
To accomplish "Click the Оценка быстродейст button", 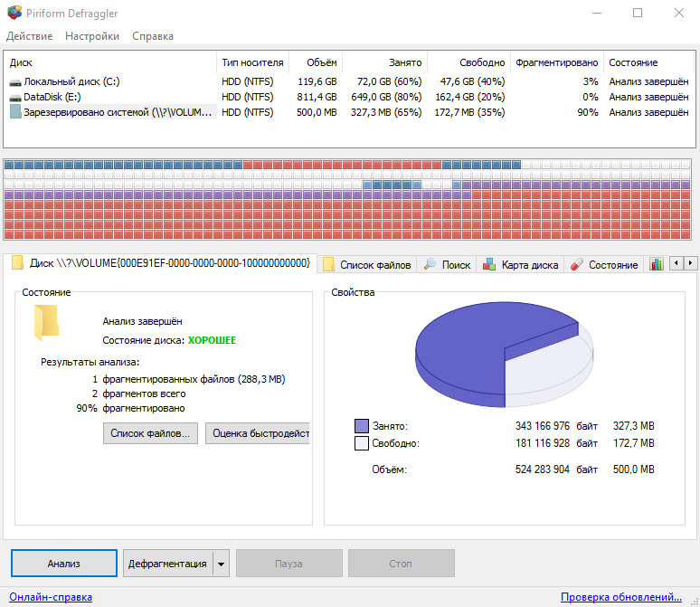I will 258,433.
